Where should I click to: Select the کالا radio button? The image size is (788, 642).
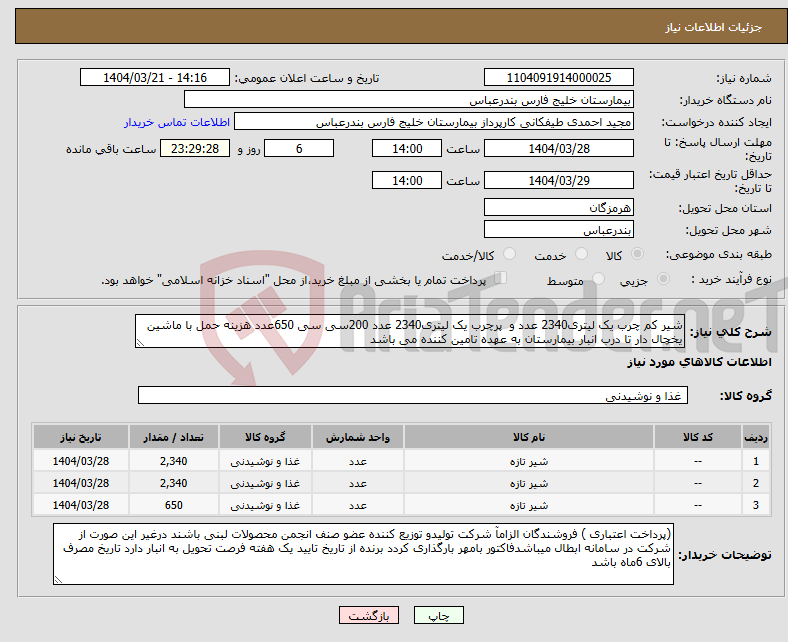637,254
